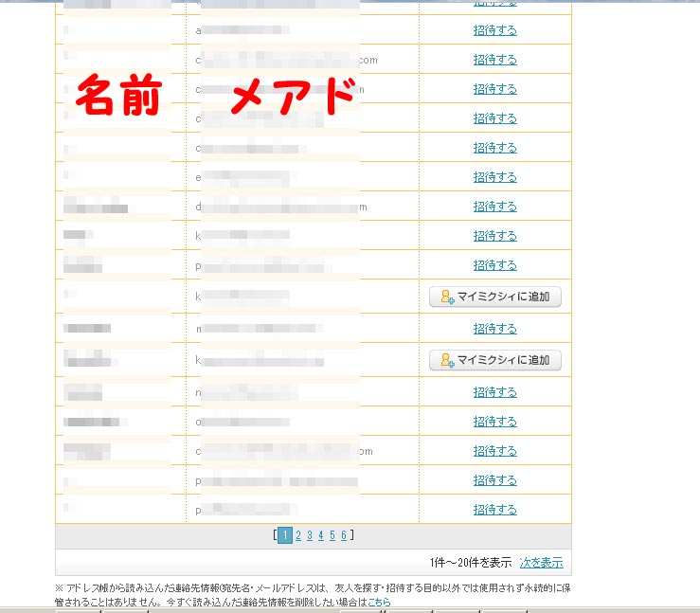Click 招待する directly above the first マイミクシィに追加 button

point(494,265)
